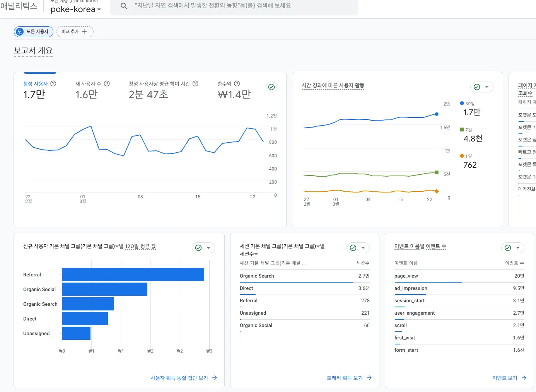Click the help icon next to 활성 사용자
The height and width of the screenshot is (392, 536).
pos(53,83)
